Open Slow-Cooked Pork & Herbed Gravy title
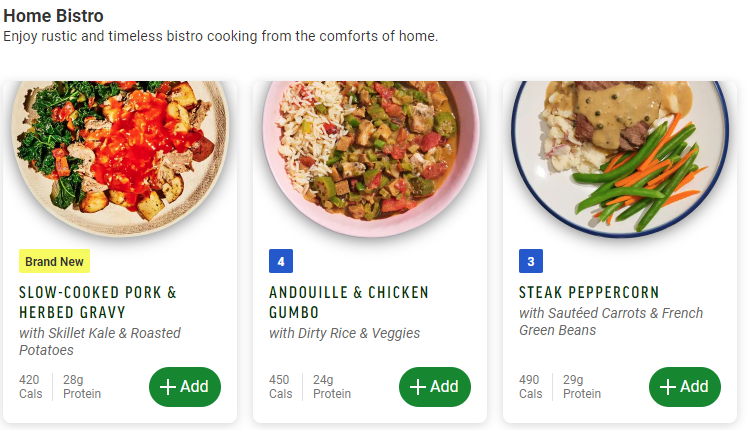The width and height of the screenshot is (748, 430). pyautogui.click(x=98, y=302)
